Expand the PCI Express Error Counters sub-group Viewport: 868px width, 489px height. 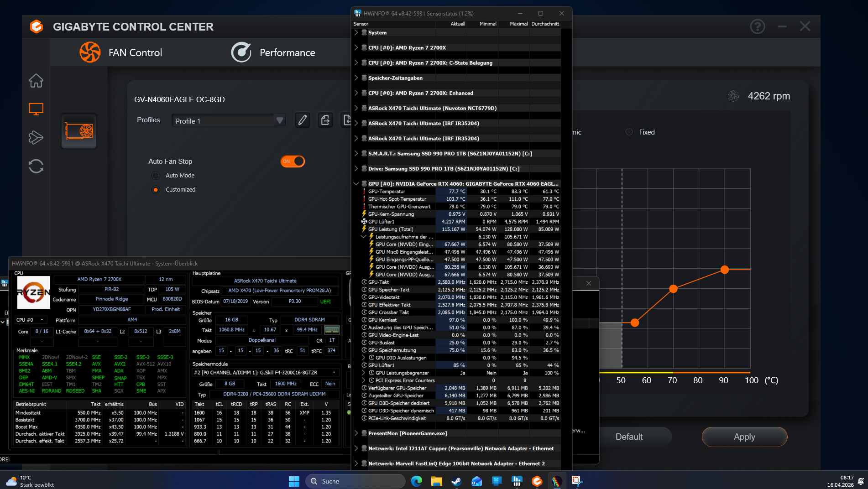click(x=363, y=380)
